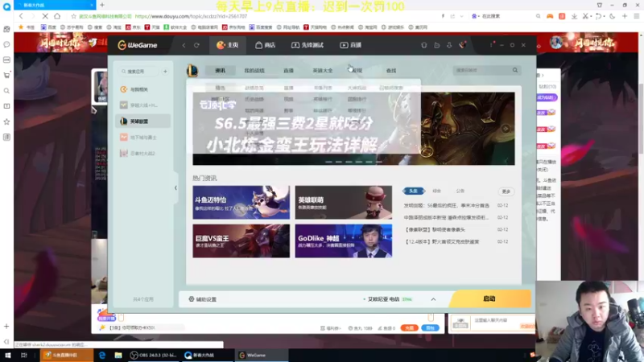Image resolution: width=644 pixels, height=362 pixels.
Task: Open the browser download icon
Action: pyautogui.click(x=574, y=16)
